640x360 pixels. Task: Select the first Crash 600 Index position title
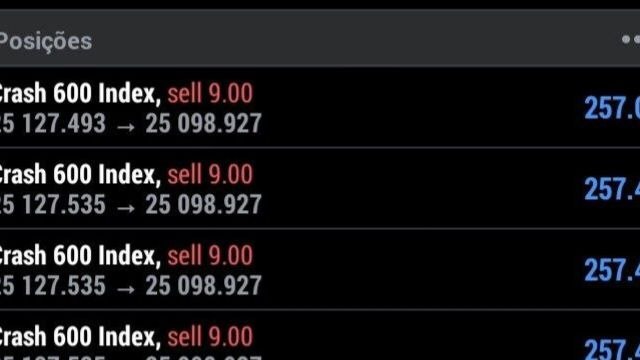[80, 94]
